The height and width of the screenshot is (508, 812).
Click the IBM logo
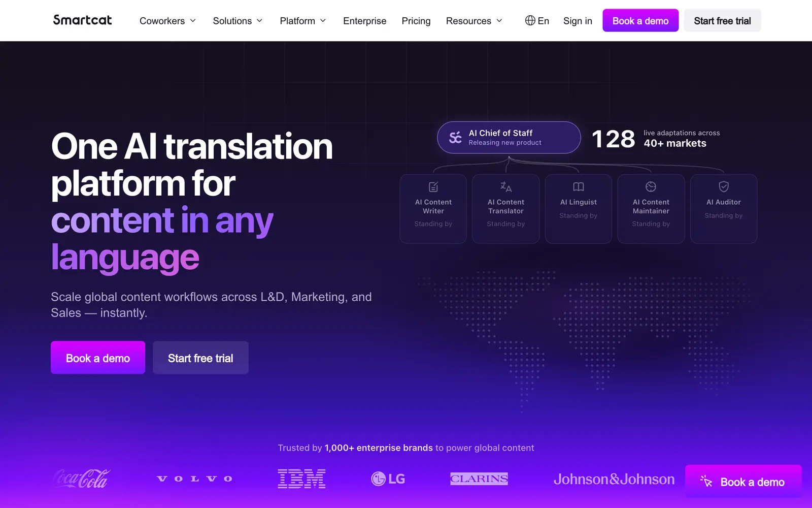click(x=301, y=479)
